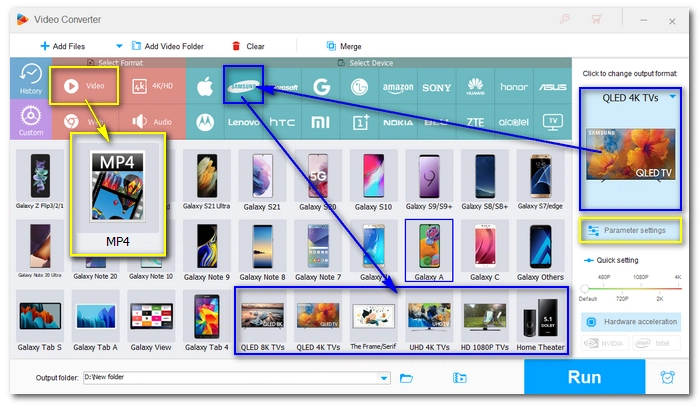Choose the Alcatel device brand
700x405 pixels.
pos(514,122)
